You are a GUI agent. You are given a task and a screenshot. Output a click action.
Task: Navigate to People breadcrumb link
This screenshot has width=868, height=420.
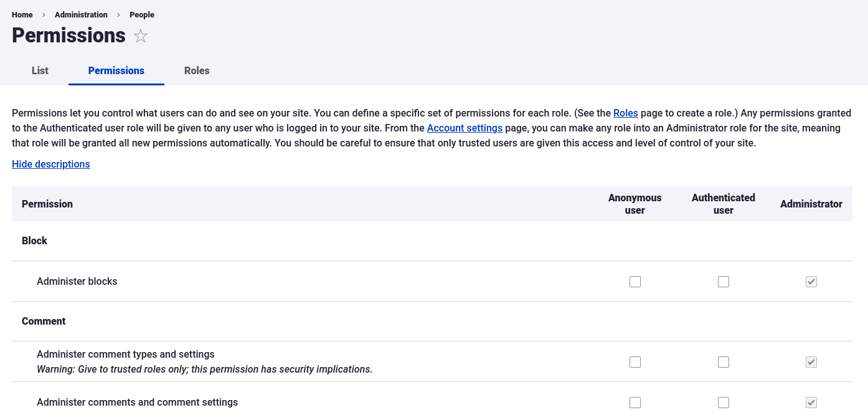click(x=142, y=14)
